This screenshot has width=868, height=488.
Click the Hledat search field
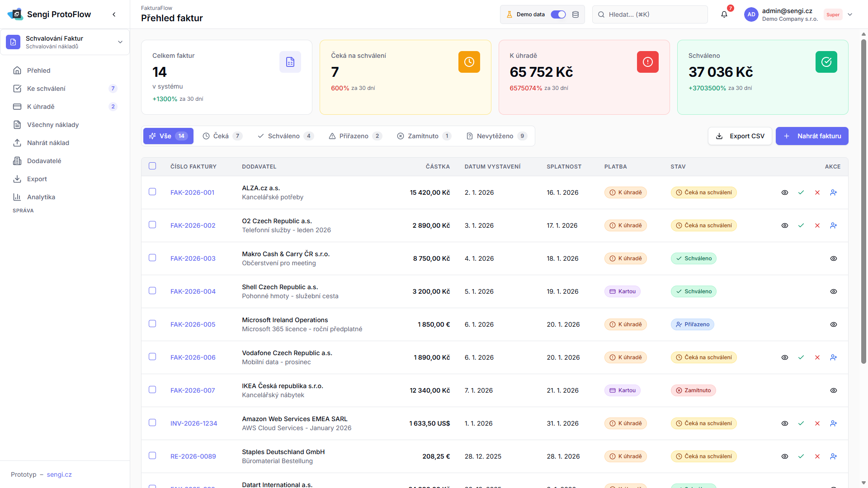pos(650,14)
